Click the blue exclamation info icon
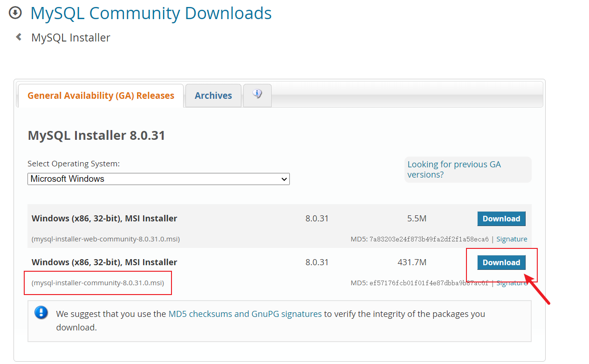The height and width of the screenshot is (364, 589). (x=41, y=312)
